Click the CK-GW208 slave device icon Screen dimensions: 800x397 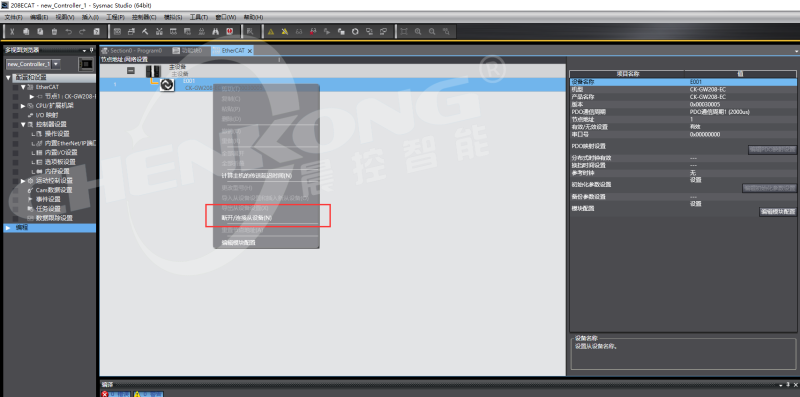(167, 85)
